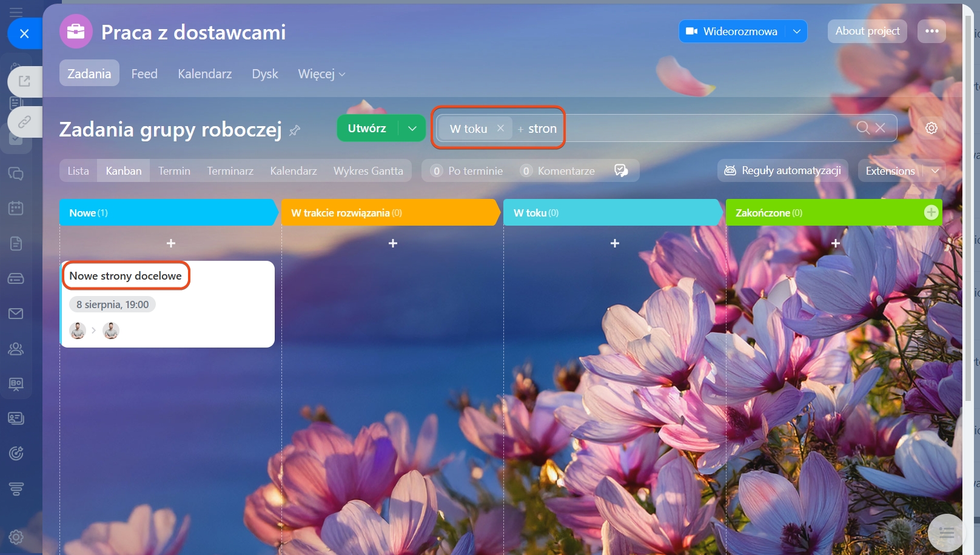Click the task assignee avatar

pos(111,331)
